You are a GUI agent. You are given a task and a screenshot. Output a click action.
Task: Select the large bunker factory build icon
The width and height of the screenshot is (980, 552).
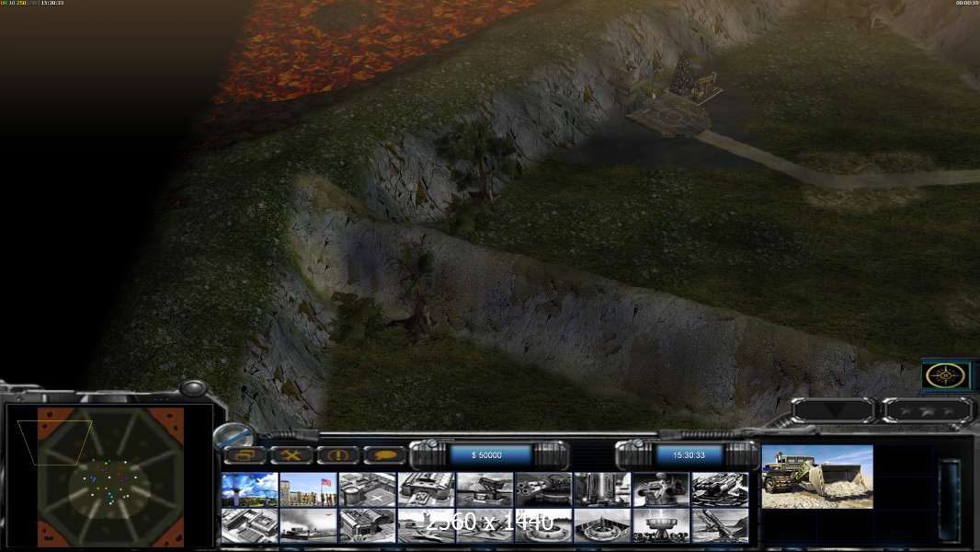[x=426, y=489]
